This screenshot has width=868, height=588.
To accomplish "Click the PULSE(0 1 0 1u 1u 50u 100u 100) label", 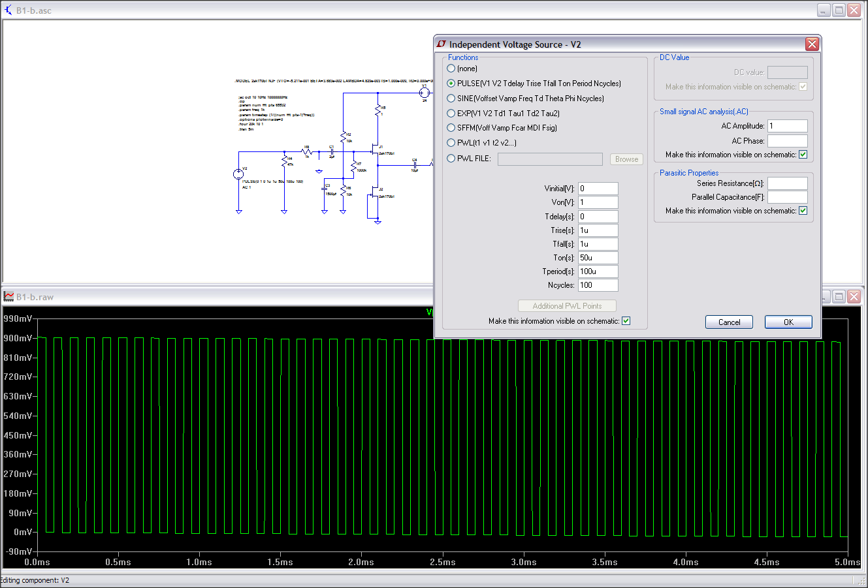I will (x=272, y=181).
